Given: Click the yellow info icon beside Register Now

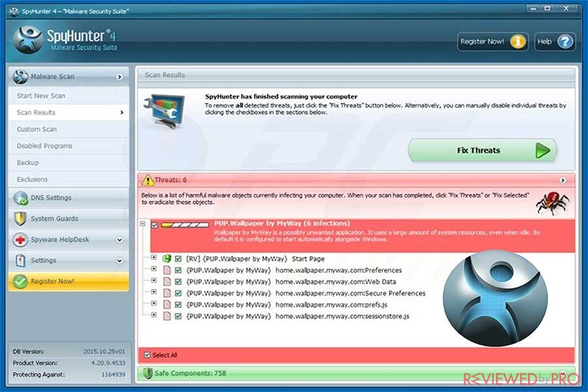Looking at the screenshot, I should click(518, 42).
